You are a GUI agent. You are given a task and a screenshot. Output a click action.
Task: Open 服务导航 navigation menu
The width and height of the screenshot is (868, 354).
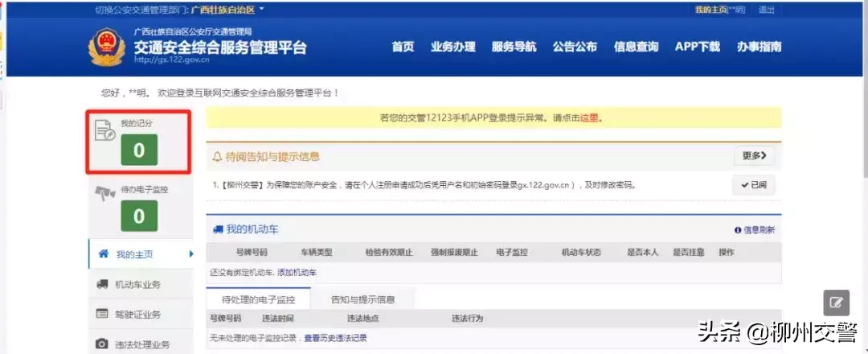coord(514,47)
